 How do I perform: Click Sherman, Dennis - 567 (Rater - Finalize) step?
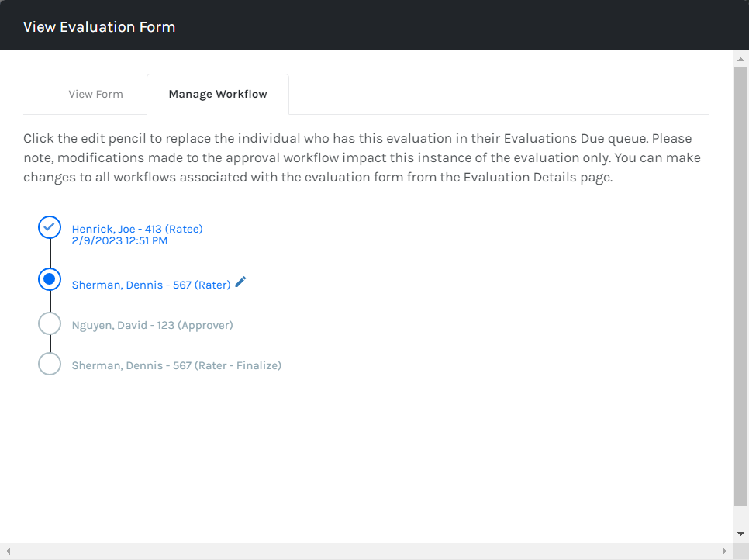177,365
